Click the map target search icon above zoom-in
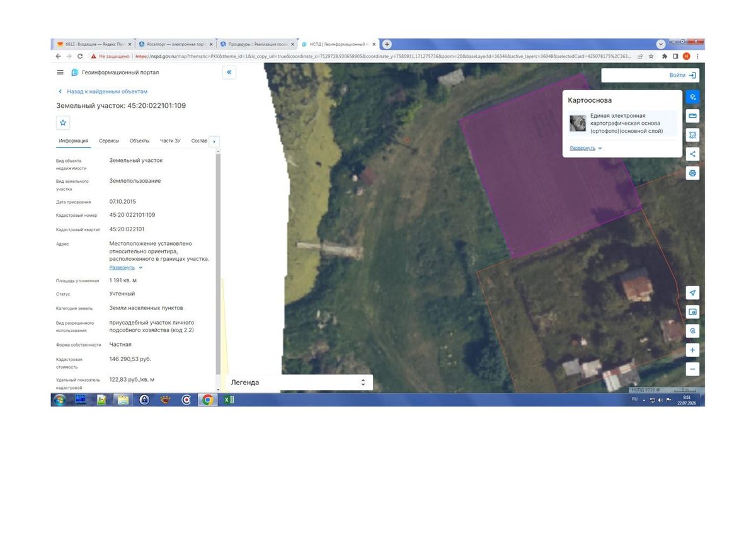The height and width of the screenshot is (535, 756). pos(693,331)
